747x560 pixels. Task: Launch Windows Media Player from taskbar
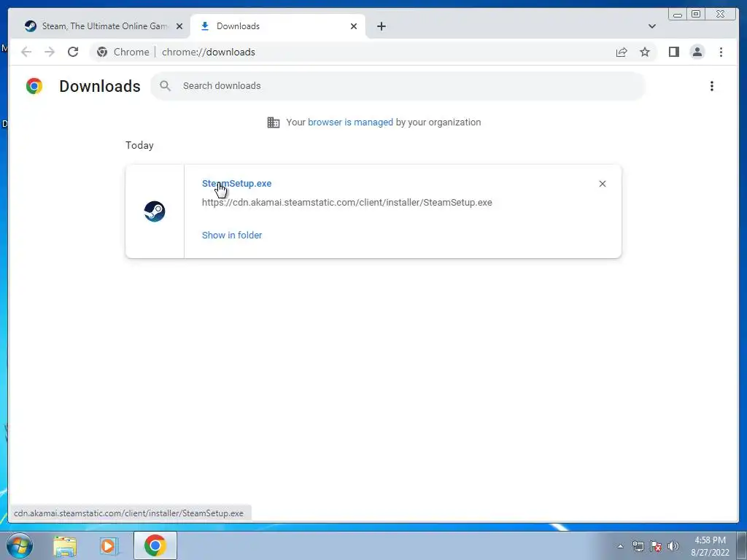tap(108, 546)
